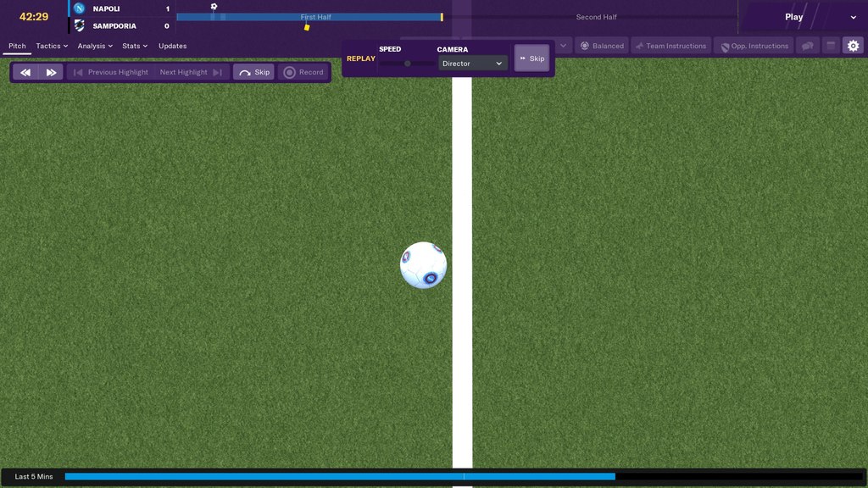Open Team Instructions

pos(671,46)
